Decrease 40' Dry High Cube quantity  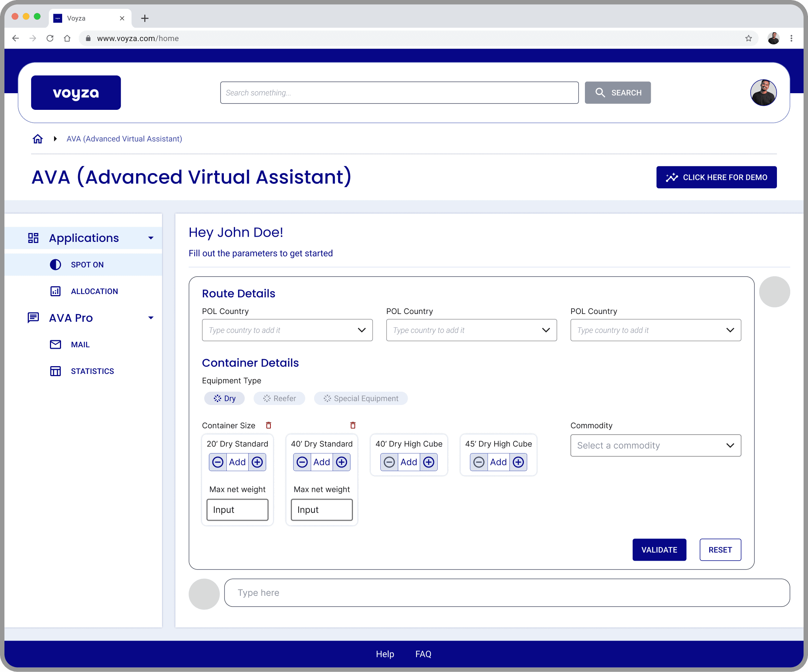click(389, 462)
